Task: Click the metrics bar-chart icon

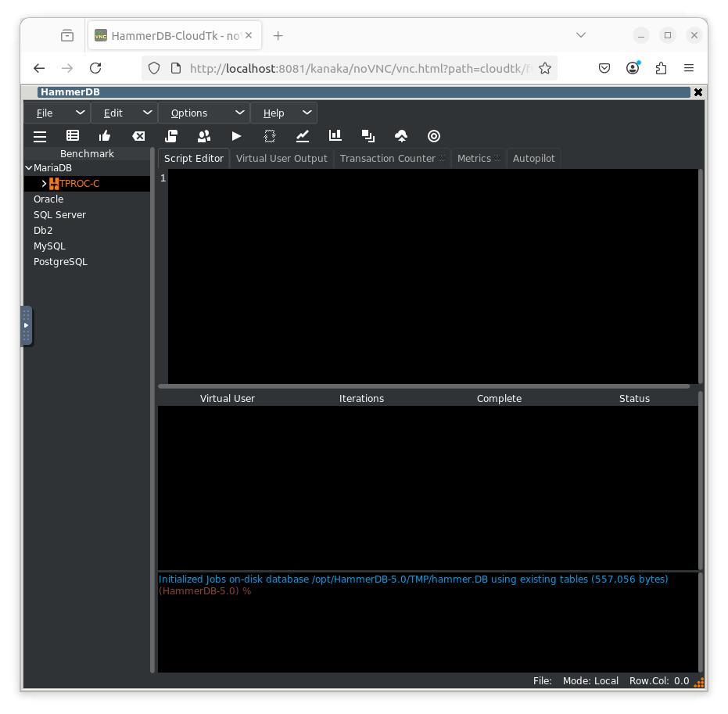Action: coord(335,135)
